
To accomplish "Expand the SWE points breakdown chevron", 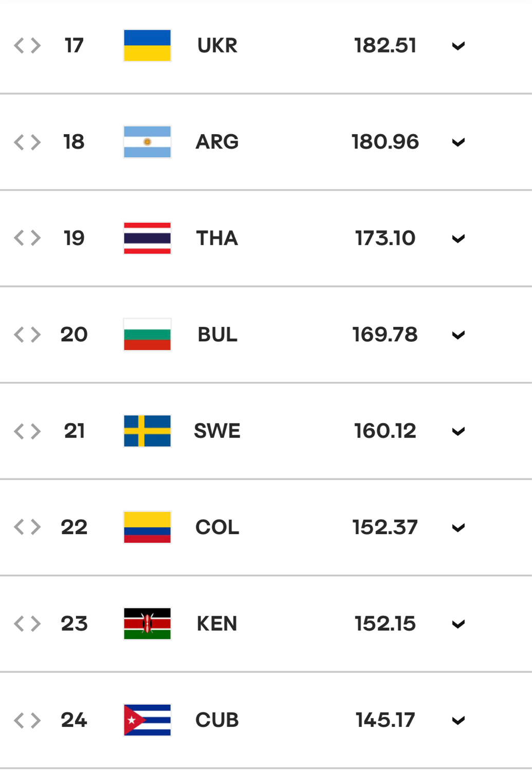I will (x=458, y=431).
